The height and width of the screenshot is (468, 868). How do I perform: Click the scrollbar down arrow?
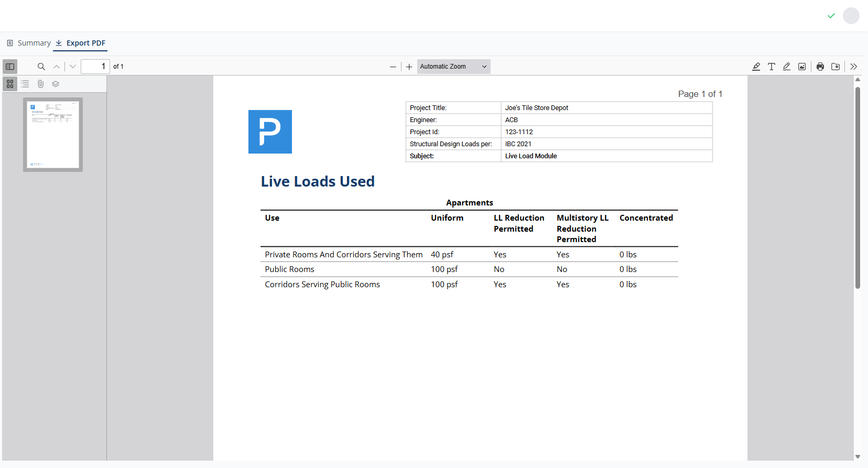click(858, 456)
